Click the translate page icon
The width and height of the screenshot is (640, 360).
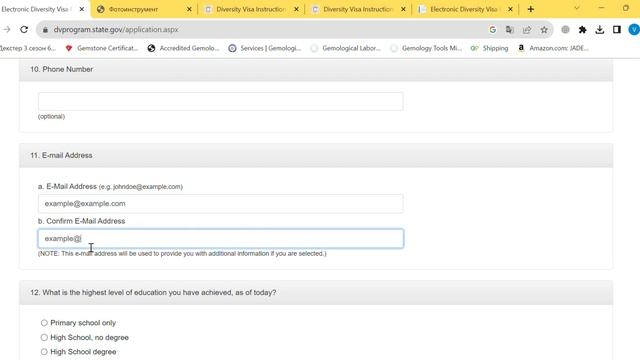tap(510, 29)
